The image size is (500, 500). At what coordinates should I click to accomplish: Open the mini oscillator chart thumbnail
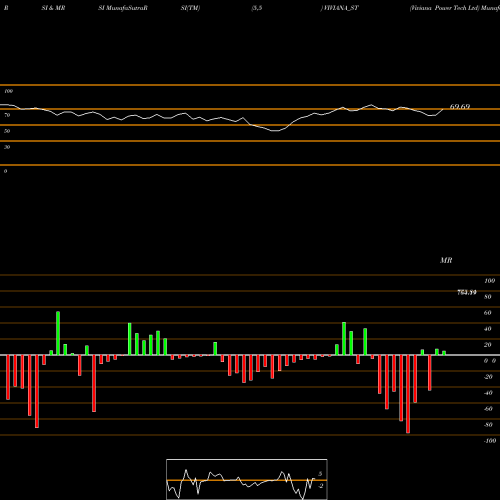(x=247, y=479)
